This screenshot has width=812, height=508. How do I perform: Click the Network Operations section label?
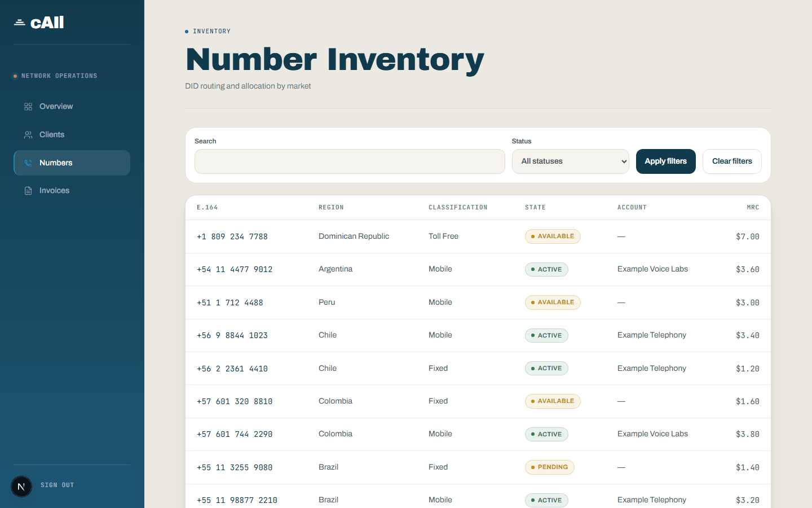[x=59, y=76]
